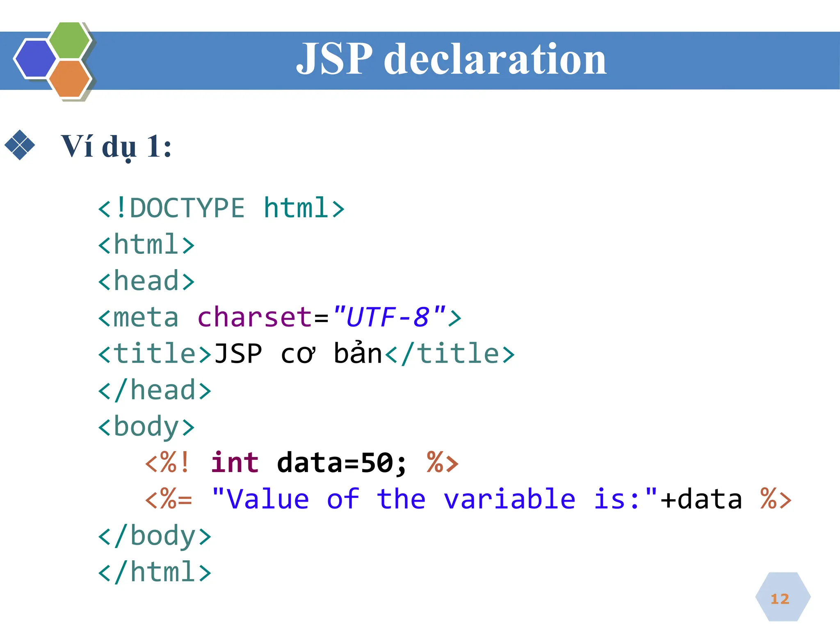The width and height of the screenshot is (840, 630).
Task: Click the declaration "<%! int data=50; %>"
Action: [302, 463]
